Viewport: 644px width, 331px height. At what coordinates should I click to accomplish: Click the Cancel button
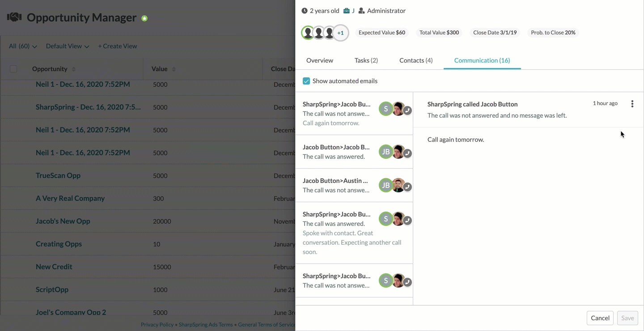600,318
